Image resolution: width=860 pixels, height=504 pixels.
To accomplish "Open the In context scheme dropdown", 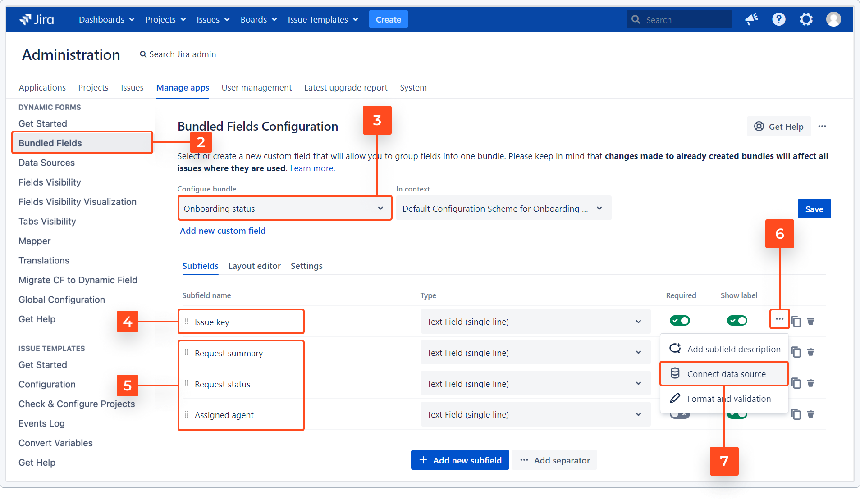I will [503, 208].
